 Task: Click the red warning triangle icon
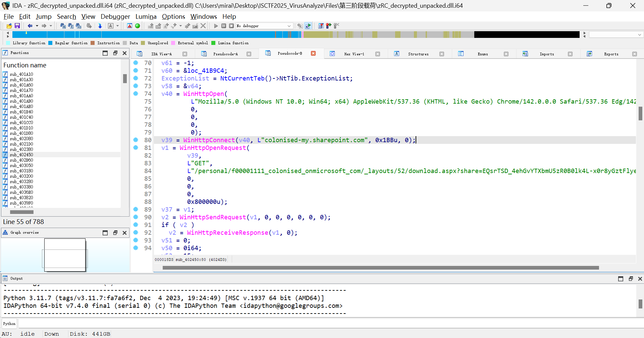(x=129, y=26)
